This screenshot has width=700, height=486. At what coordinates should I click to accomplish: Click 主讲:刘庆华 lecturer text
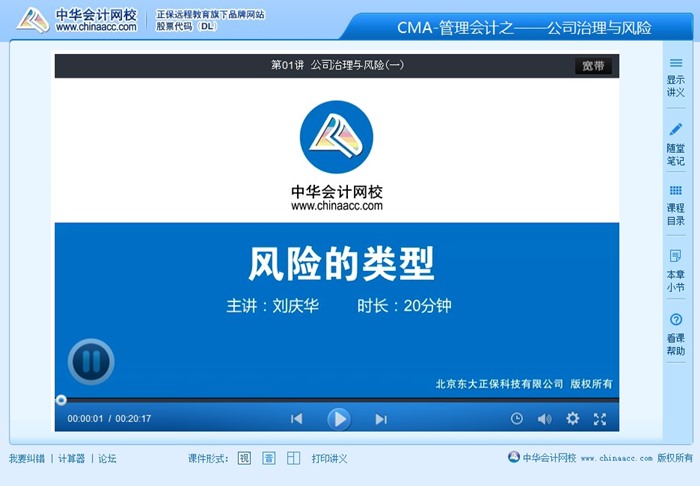(272, 306)
